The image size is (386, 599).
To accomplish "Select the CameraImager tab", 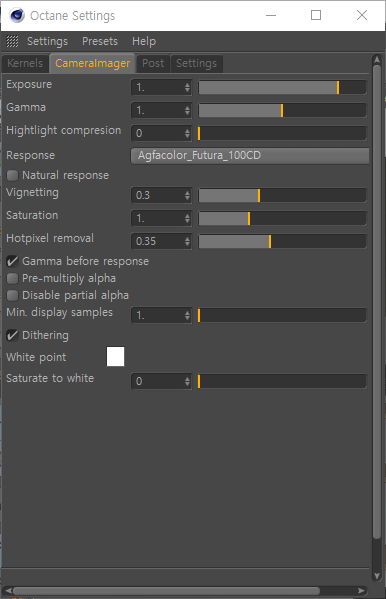I will [92, 63].
